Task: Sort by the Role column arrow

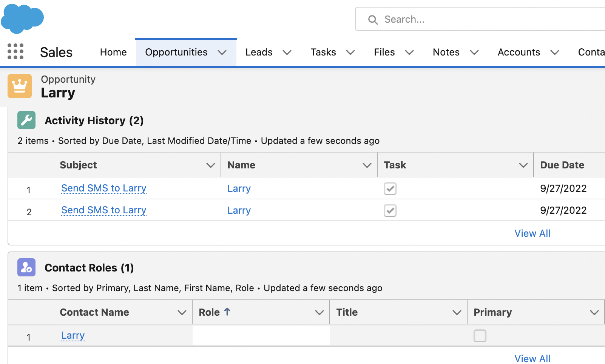Action: point(227,312)
